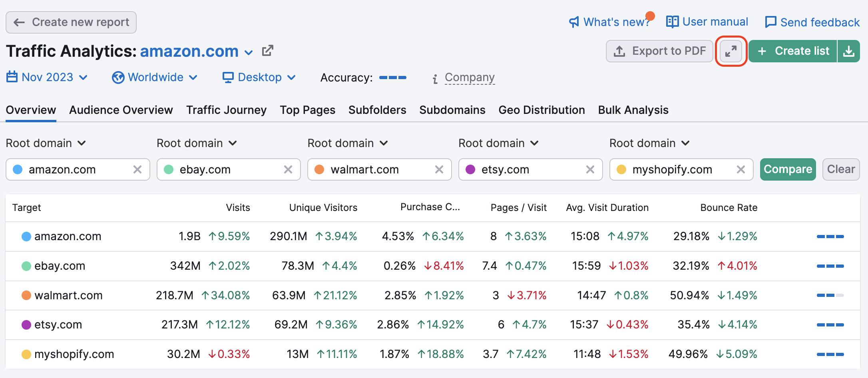Click the 50.94% bounce rate for walmart.com

(689, 295)
